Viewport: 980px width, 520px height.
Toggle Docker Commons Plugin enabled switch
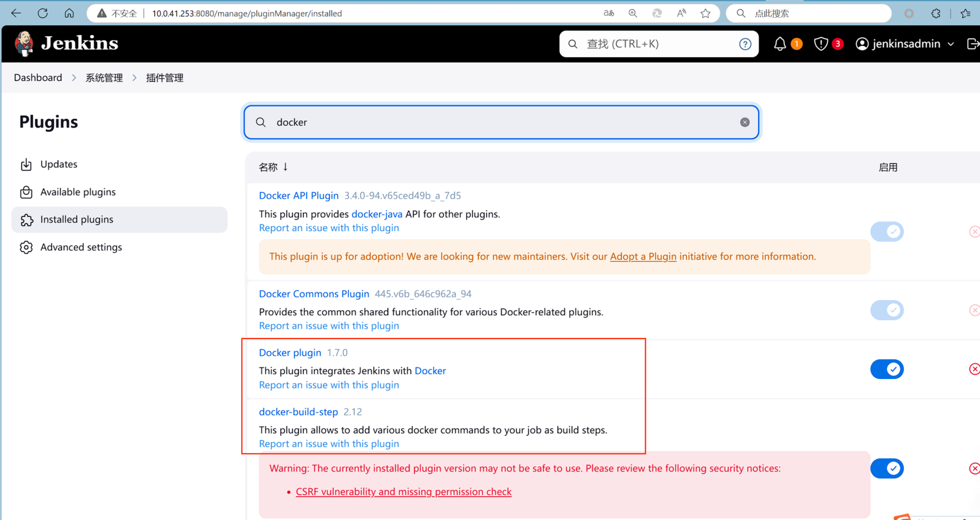pos(887,310)
